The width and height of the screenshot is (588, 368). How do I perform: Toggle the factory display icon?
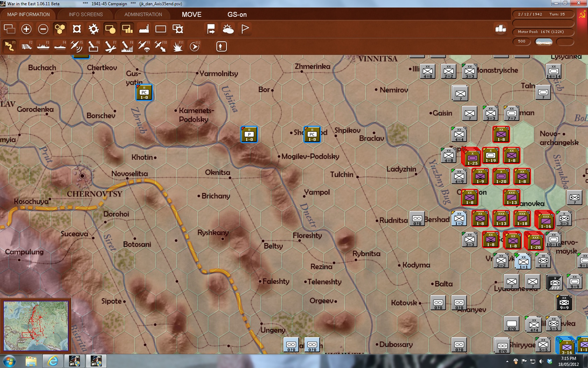pos(144,29)
